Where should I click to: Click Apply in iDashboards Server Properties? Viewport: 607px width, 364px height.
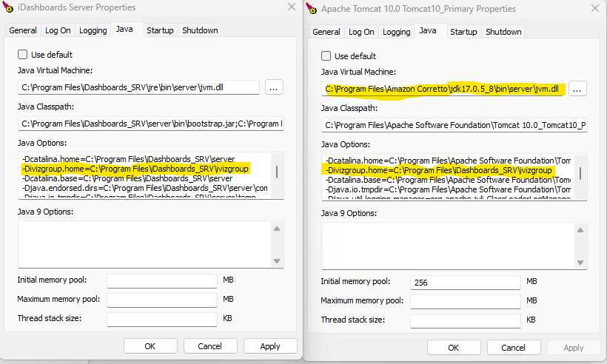point(270,346)
